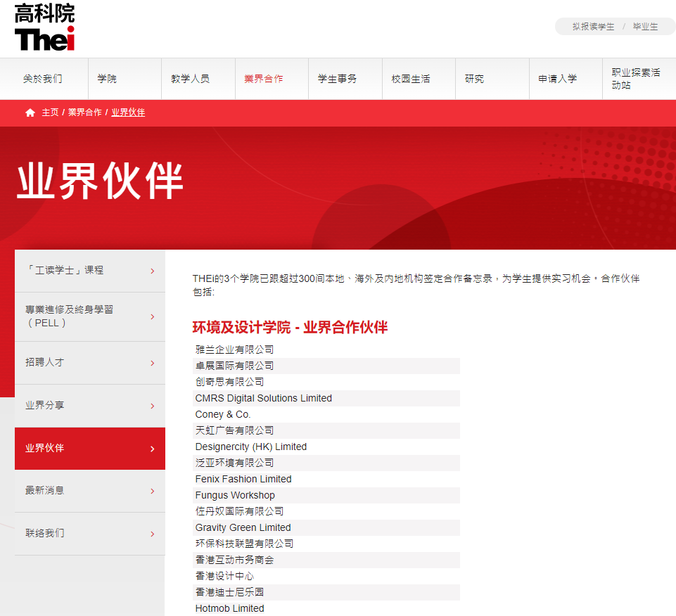Viewport: 676px width, 616px height.
Task: Click CMRS Digital Solutions Limited row
Action: pos(326,398)
